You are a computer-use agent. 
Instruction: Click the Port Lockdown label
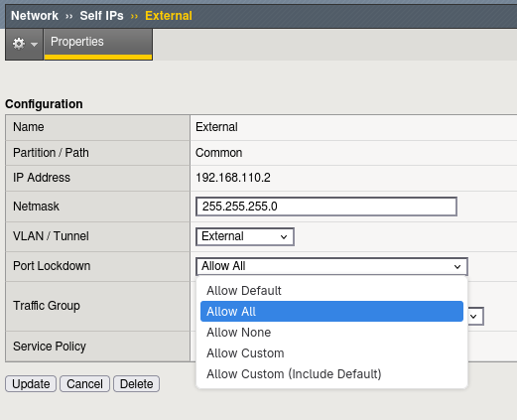tap(52, 266)
